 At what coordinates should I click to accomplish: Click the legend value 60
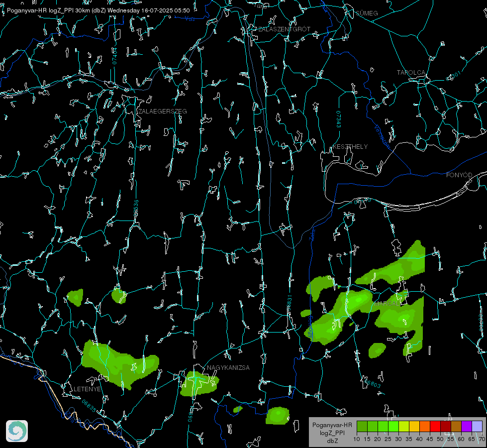[x=461, y=439]
